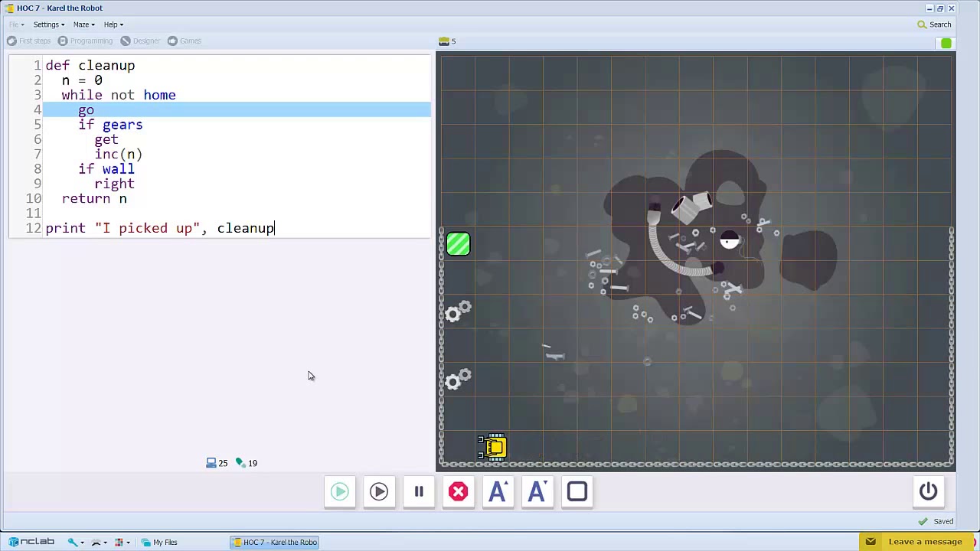Click code line 'n = 0'

[82, 80]
